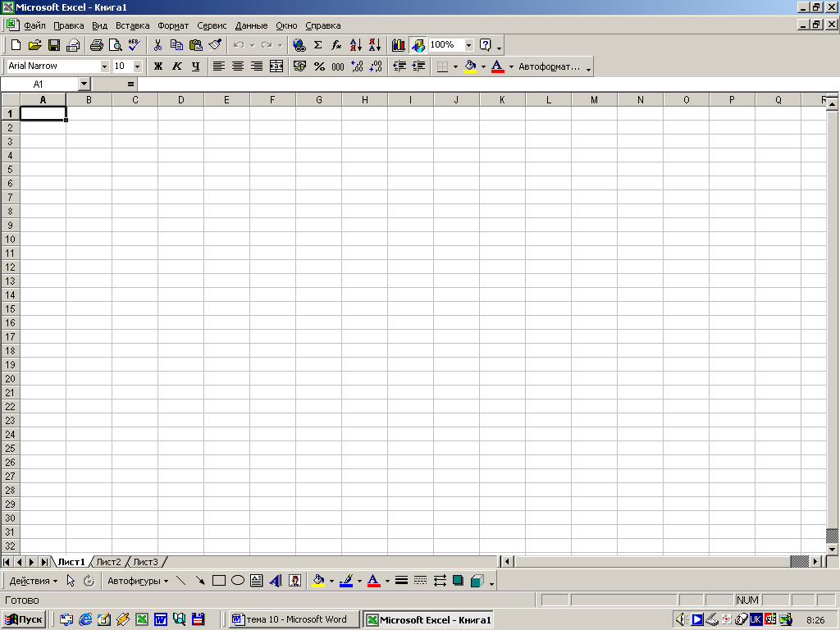Click the vertical scrollbar down arrow

point(832,549)
